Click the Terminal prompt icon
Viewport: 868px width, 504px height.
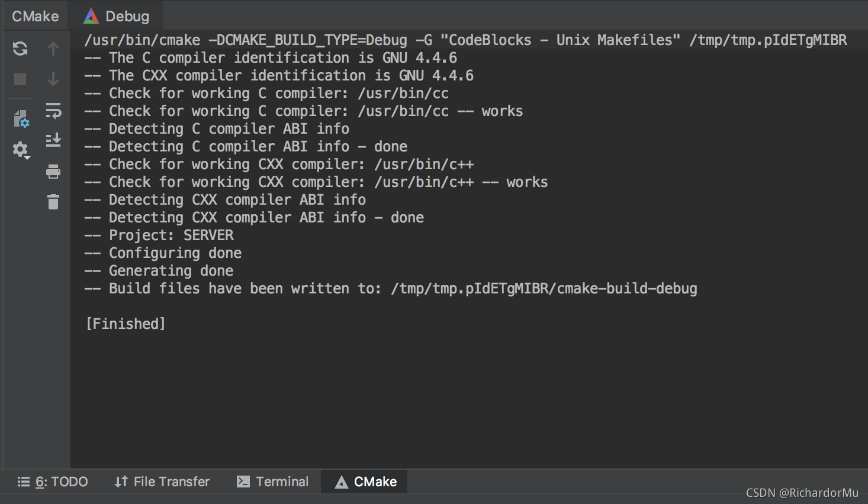pos(243,482)
